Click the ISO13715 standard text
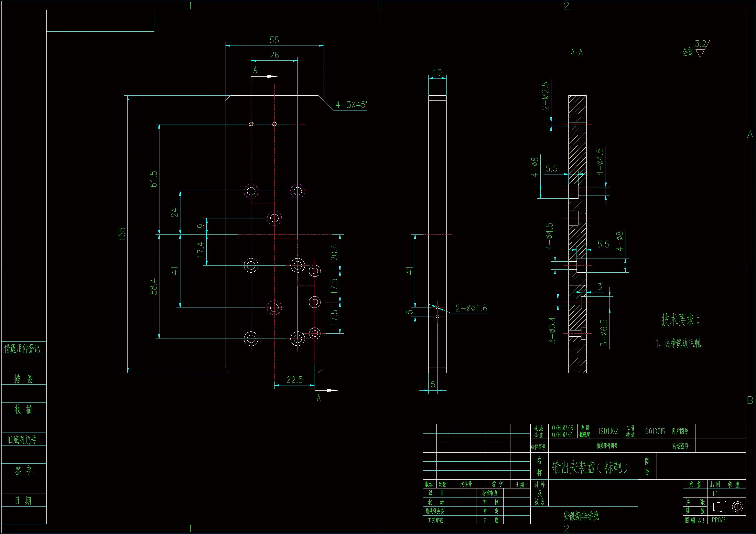 654,431
